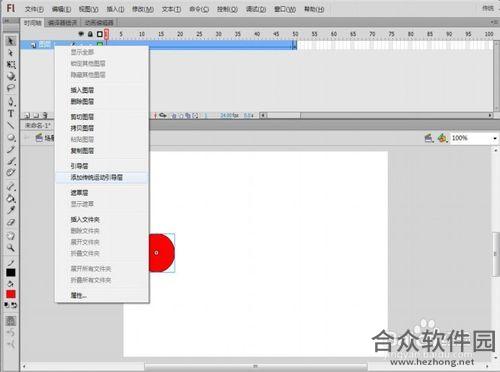Click the New Layer icon below layers

tap(28, 115)
